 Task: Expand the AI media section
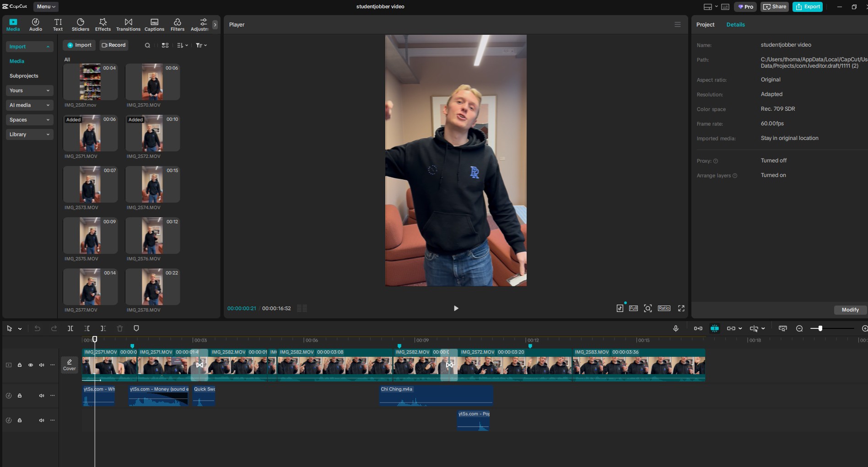coord(29,105)
